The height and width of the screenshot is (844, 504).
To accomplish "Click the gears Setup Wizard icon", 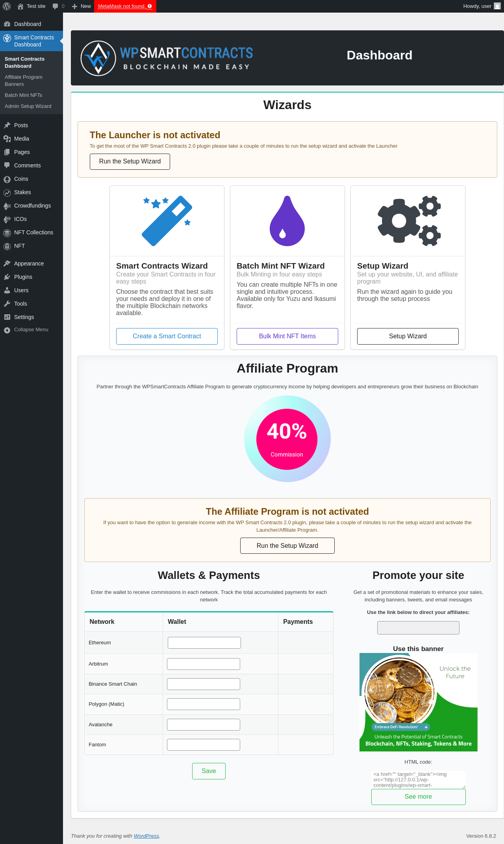I will 409,221.
